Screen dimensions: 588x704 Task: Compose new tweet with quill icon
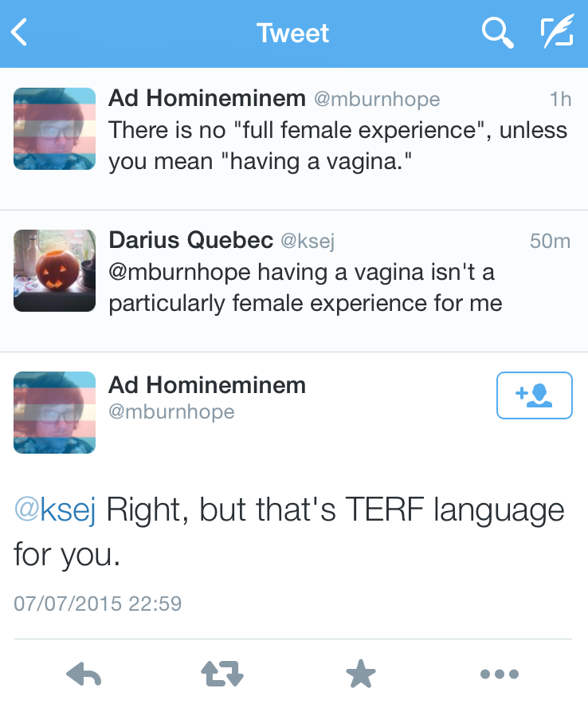(x=556, y=33)
